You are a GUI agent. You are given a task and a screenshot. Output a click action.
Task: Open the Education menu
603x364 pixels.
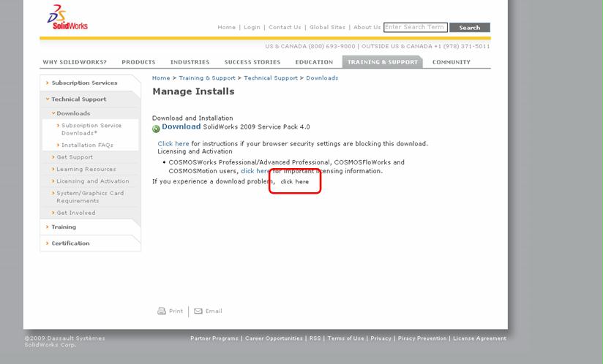314,62
